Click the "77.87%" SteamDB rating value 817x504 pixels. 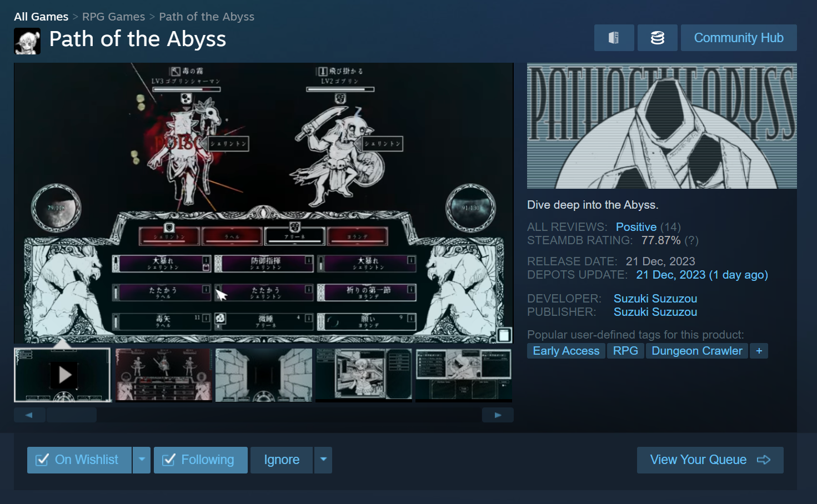pyautogui.click(x=661, y=240)
